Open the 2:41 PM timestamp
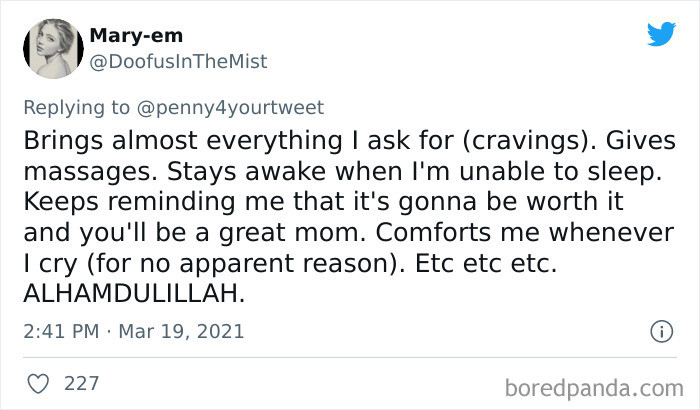The image size is (700, 410). tap(61, 331)
